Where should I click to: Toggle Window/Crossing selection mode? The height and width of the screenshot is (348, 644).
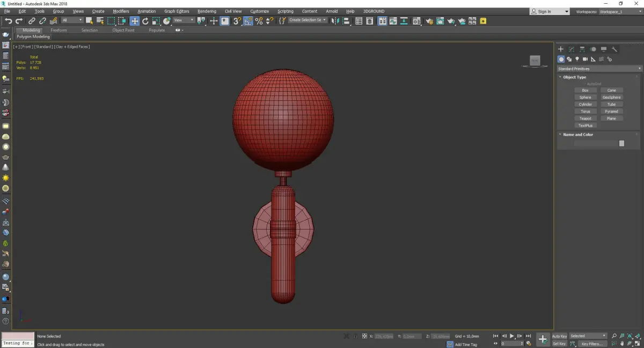point(122,21)
